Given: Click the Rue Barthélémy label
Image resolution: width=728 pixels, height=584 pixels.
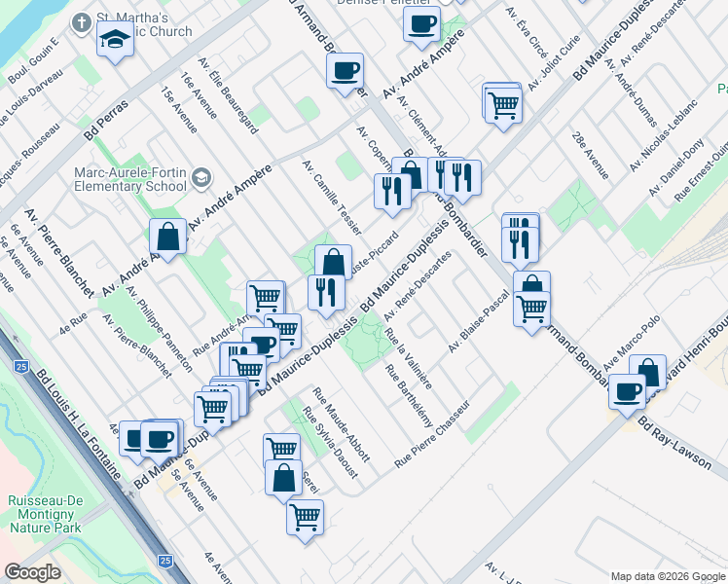Looking at the screenshot, I should [x=409, y=396].
